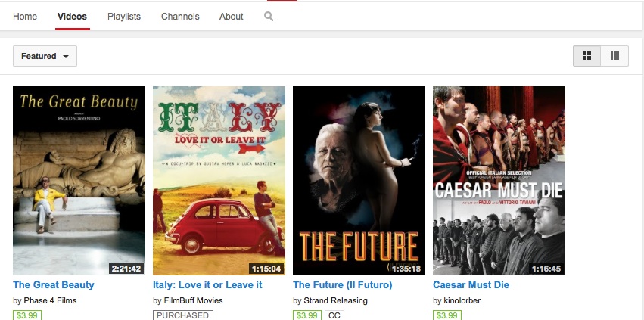The width and height of the screenshot is (644, 320).
Task: Click $3.99 price button under The Great Beauty
Action: tap(27, 315)
